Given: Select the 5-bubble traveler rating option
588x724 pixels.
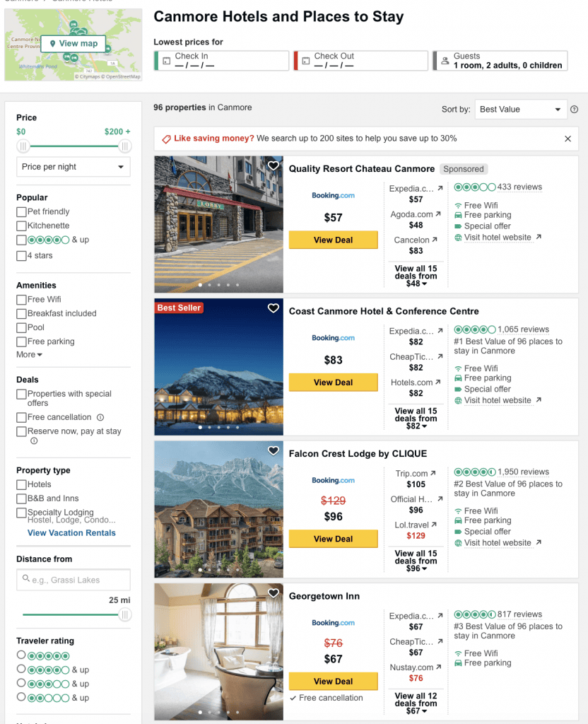Looking at the screenshot, I should tap(21, 655).
